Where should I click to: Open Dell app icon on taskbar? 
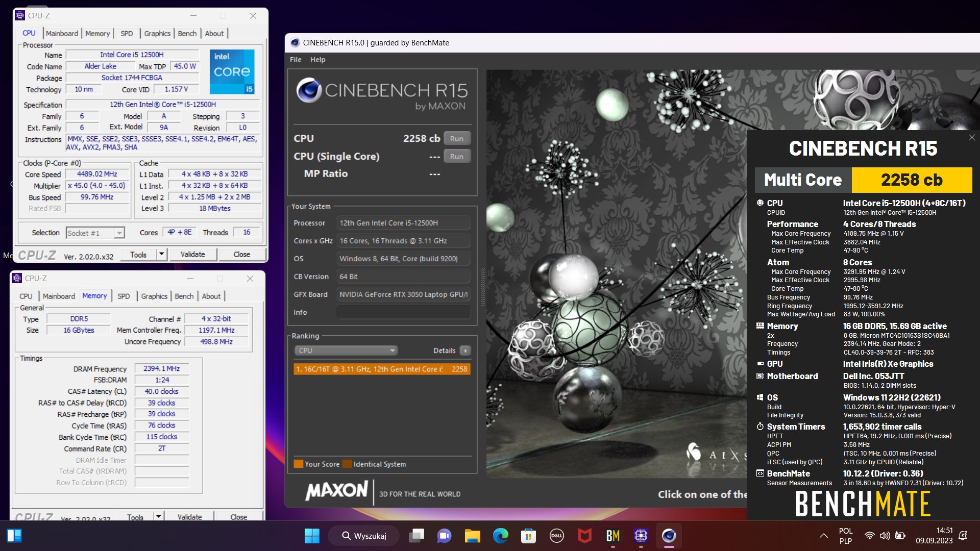coord(556,536)
